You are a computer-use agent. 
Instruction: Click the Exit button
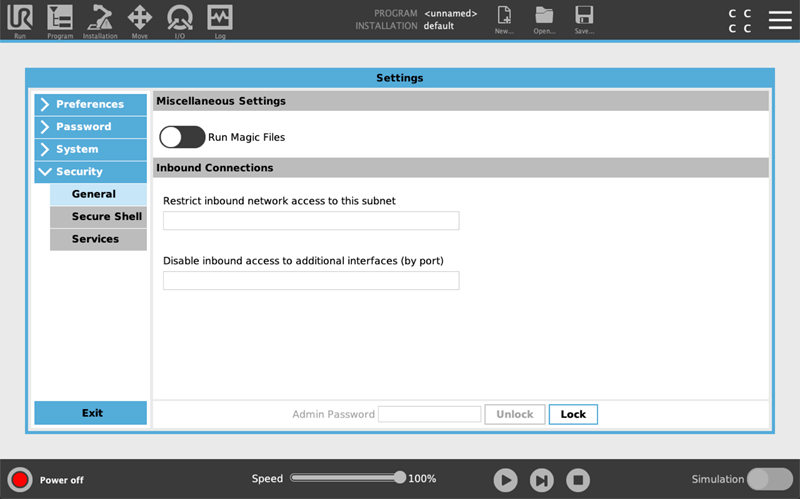click(x=90, y=413)
